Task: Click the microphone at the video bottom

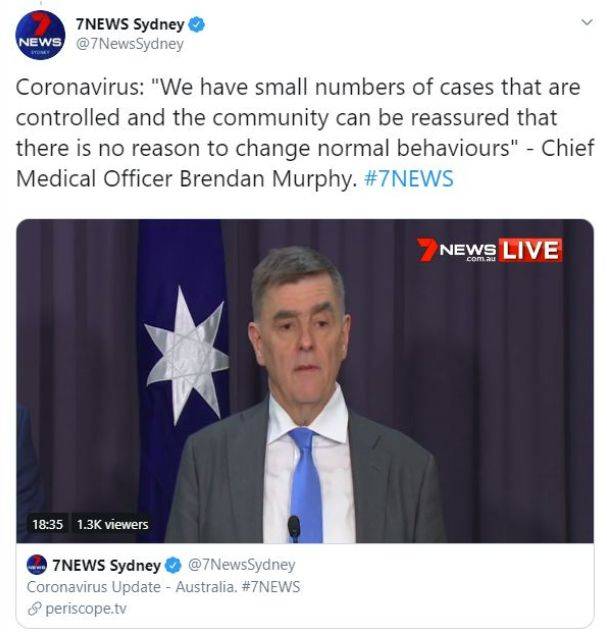Action: coord(294,529)
